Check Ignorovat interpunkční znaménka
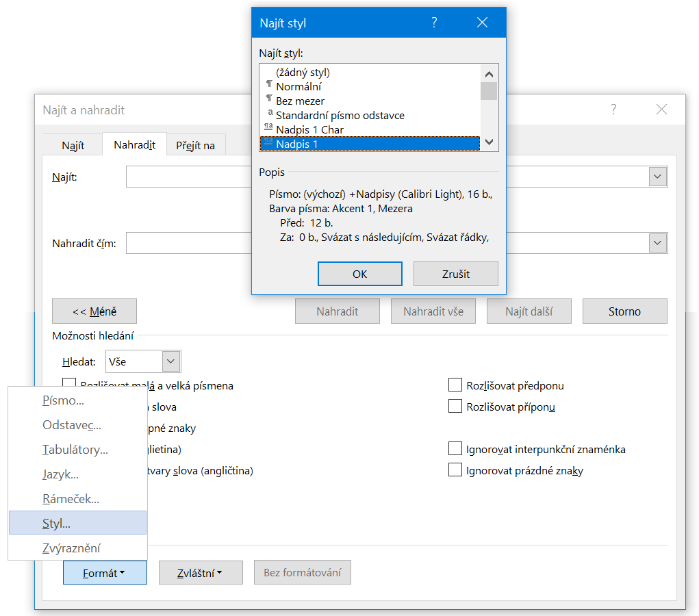 click(x=455, y=449)
